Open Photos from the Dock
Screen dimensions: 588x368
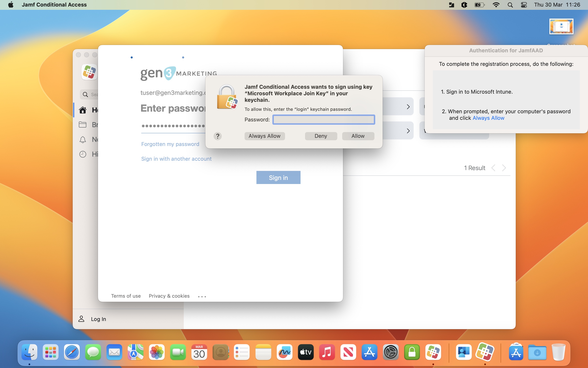tap(157, 352)
